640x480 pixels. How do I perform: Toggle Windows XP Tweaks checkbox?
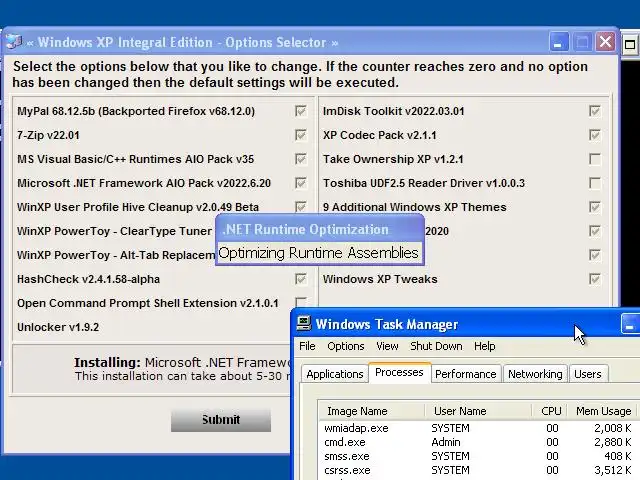click(595, 279)
